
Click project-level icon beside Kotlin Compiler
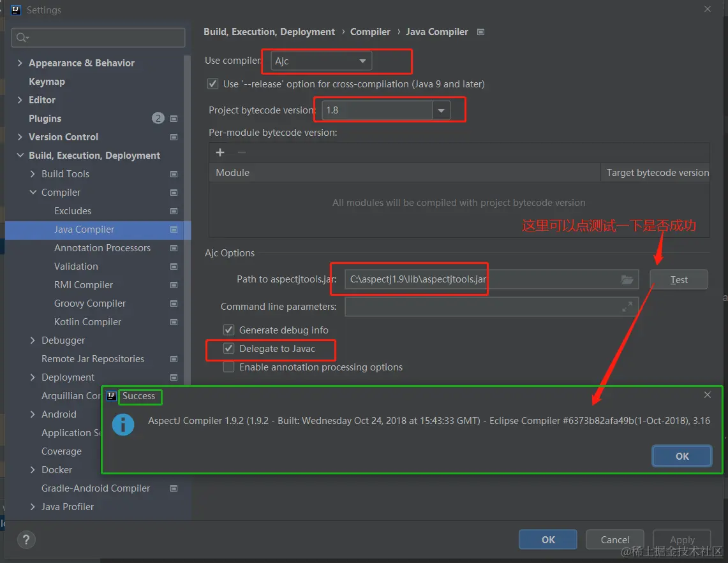(x=174, y=322)
